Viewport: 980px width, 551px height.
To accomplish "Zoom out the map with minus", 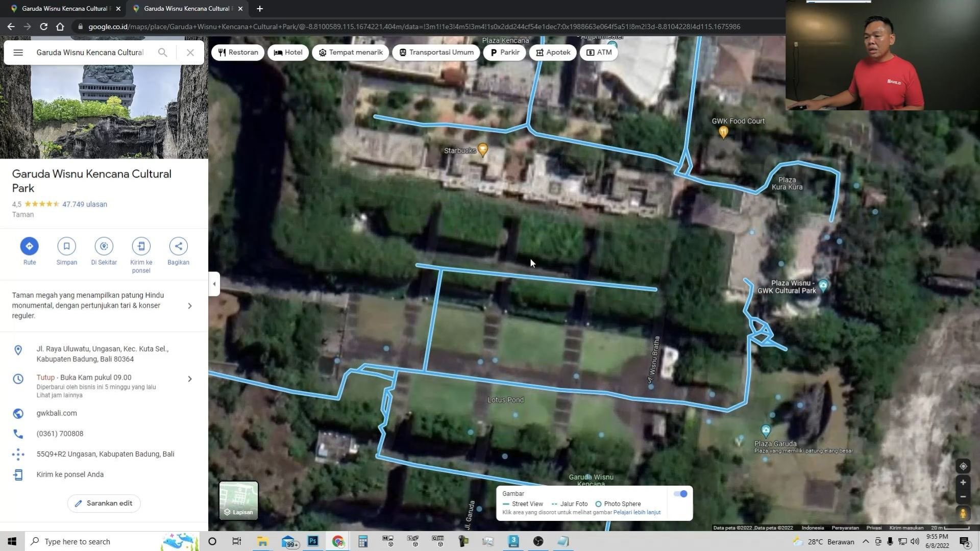I will [x=963, y=497].
